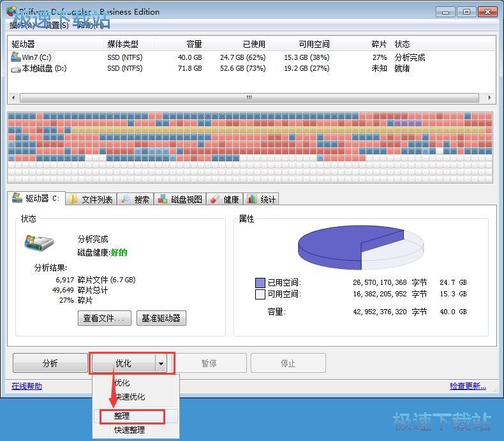Click the disk usage pie chart
This screenshot has width=504, height=441.
tap(360, 247)
